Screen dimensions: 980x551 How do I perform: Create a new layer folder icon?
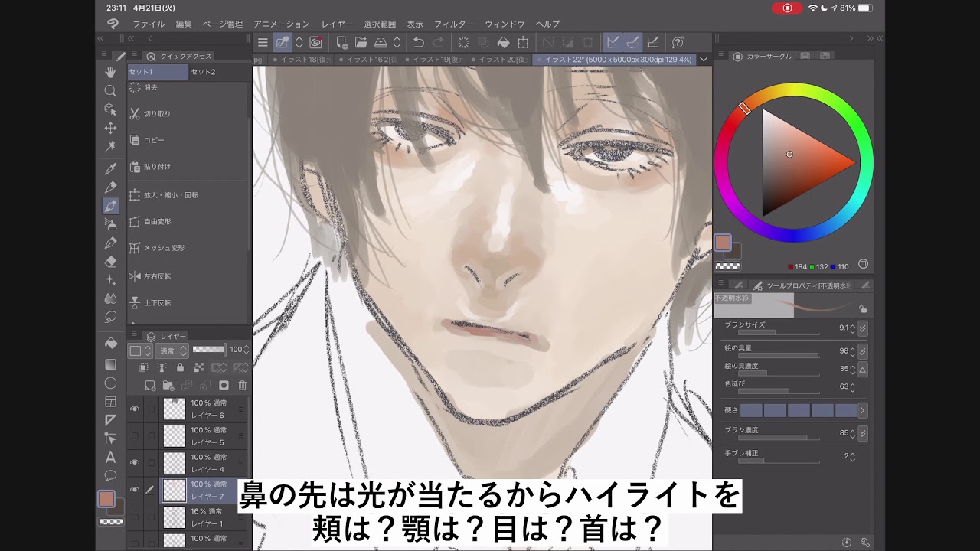[168, 386]
